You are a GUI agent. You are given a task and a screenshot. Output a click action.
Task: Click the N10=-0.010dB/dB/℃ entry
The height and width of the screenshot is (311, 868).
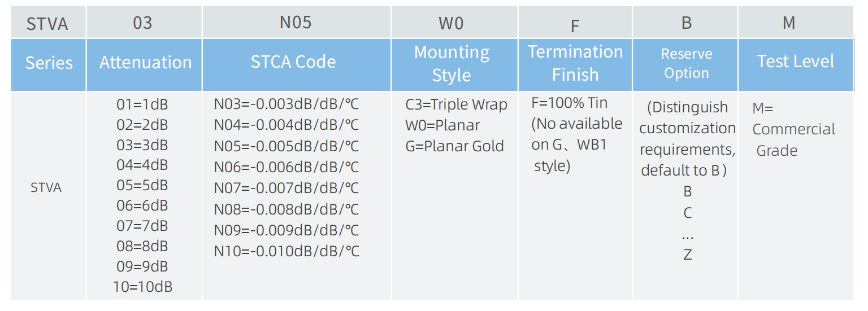287,251
